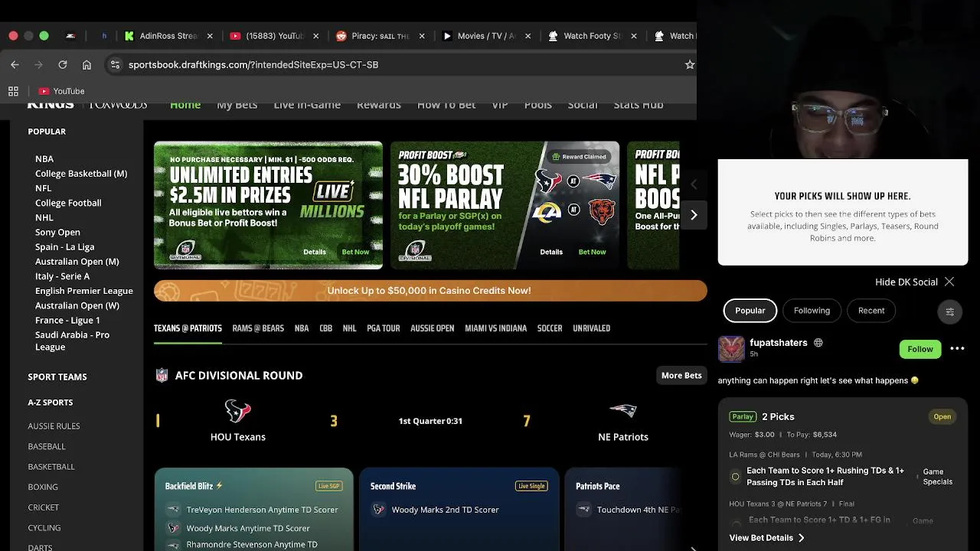Open the Home navigation item

(x=185, y=105)
